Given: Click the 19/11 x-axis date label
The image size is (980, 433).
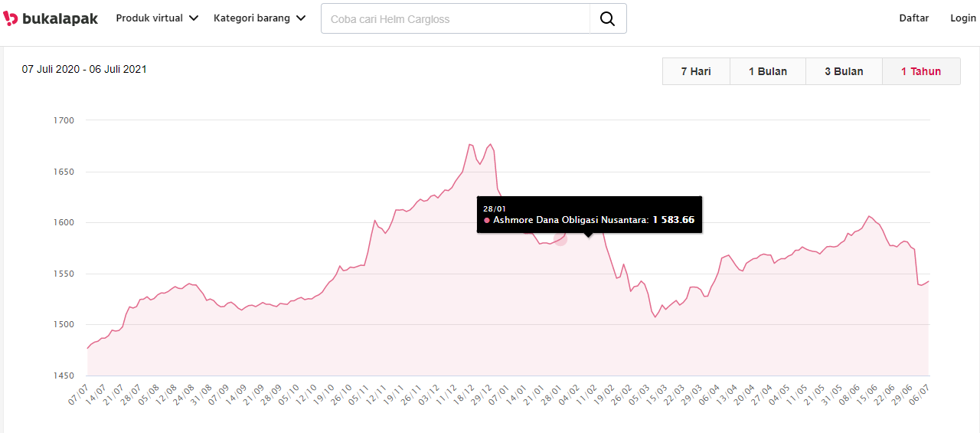Looking at the screenshot, I should click(394, 395).
